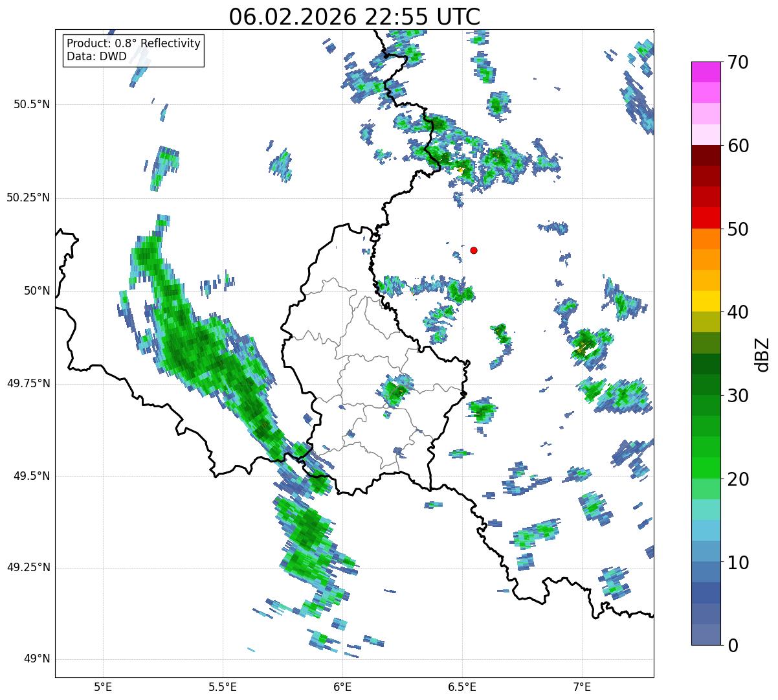Click the 50.5°N latitude label
Image resolution: width=778 pixels, height=700 pixels.
[x=32, y=104]
